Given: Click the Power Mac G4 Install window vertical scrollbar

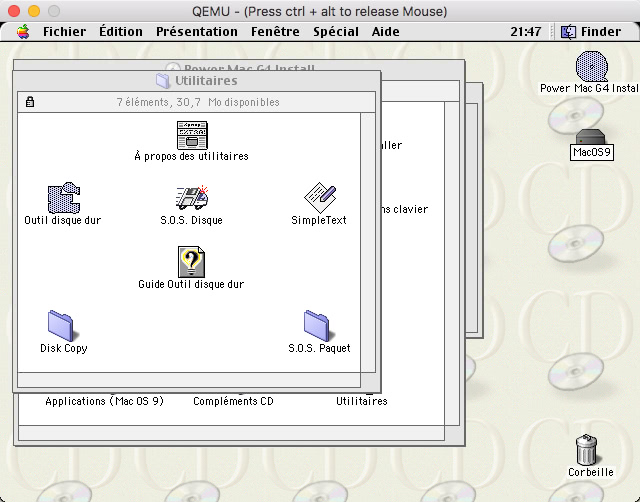Looking at the screenshot, I should (x=452, y=263).
